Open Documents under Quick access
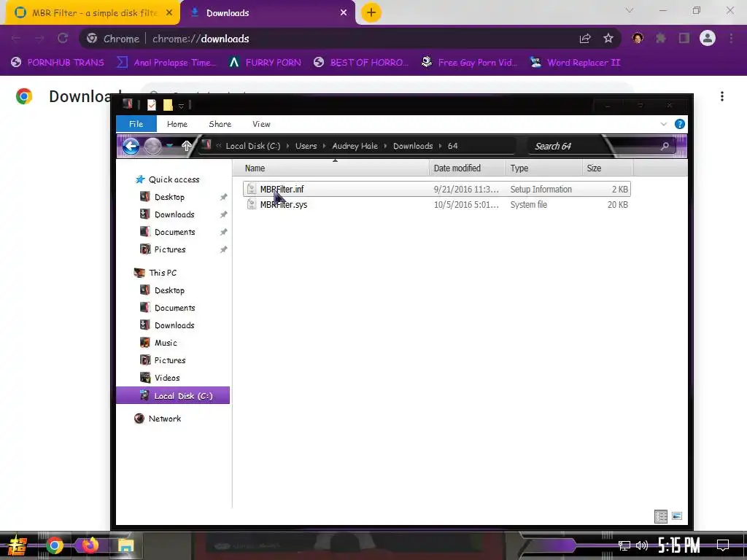 tap(174, 233)
